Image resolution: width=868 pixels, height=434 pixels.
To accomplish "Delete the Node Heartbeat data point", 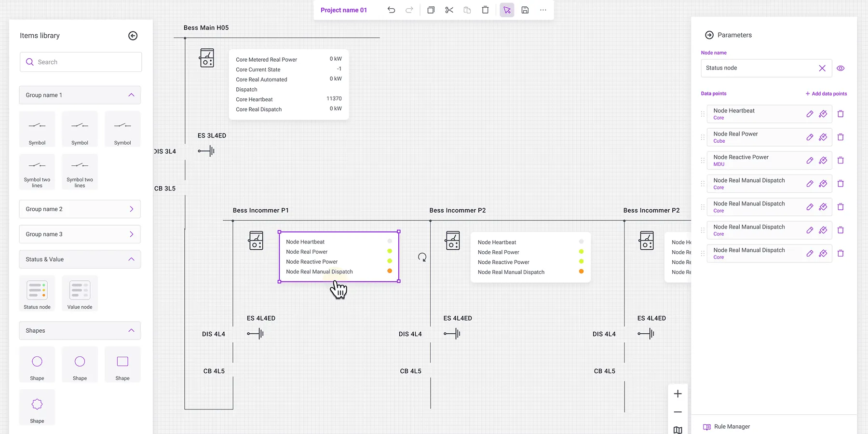I will point(841,114).
